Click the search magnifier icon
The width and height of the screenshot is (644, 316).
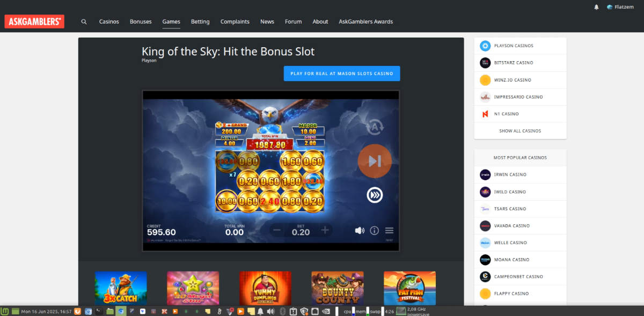click(84, 21)
